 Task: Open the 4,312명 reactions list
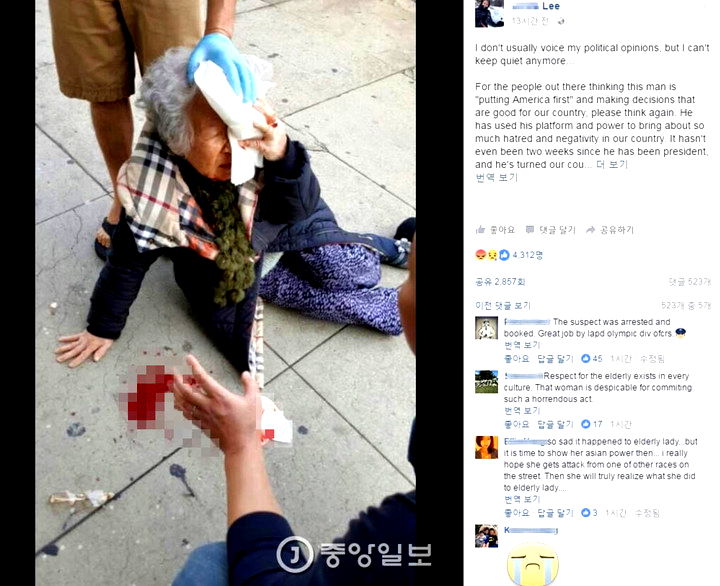click(x=528, y=255)
